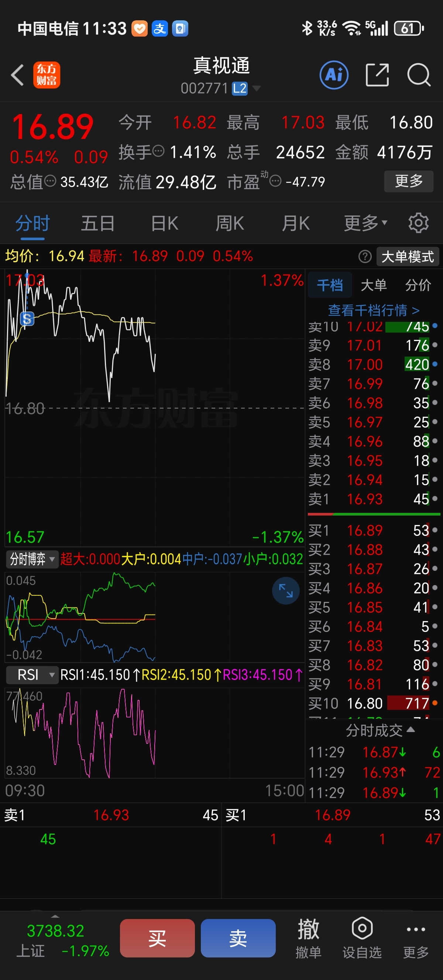Image resolution: width=443 pixels, height=980 pixels.
Task: Tap the Bluetooth status bar icon
Action: click(307, 28)
